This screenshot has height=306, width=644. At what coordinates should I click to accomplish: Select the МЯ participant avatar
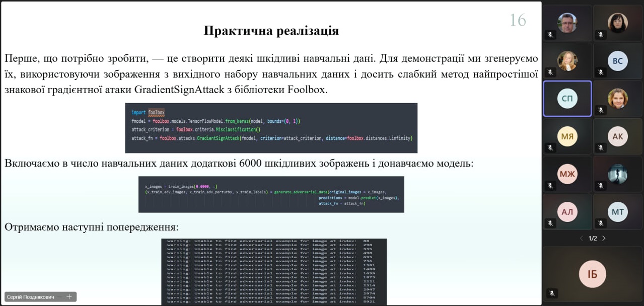pos(567,136)
